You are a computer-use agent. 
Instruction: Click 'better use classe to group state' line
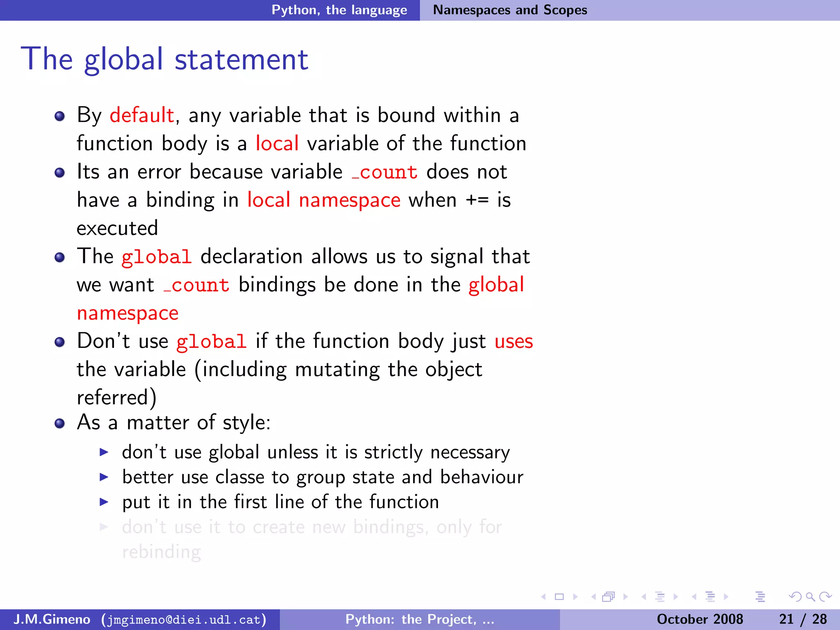[323, 477]
